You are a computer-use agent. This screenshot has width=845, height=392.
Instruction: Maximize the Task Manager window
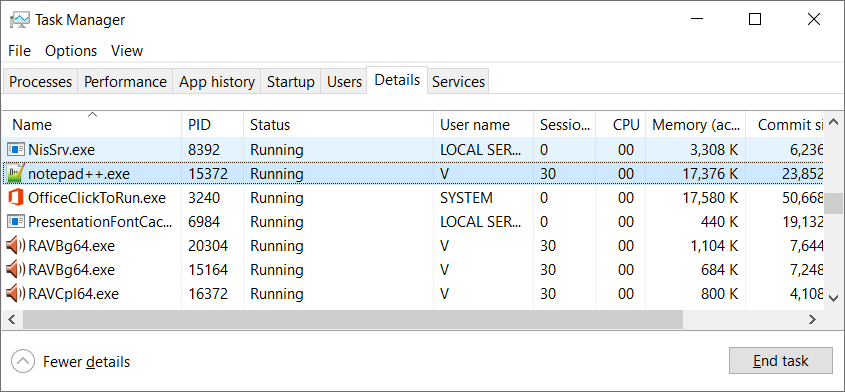pyautogui.click(x=755, y=19)
